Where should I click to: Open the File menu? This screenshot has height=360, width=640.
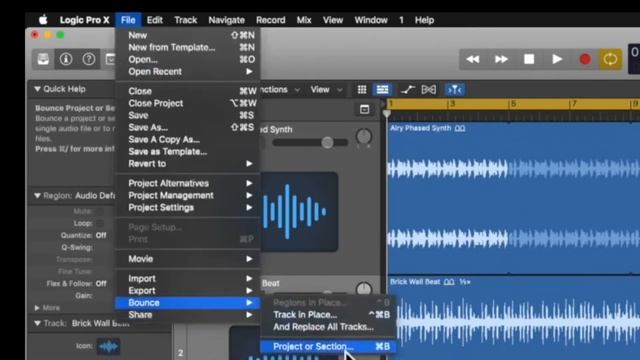[x=128, y=20]
